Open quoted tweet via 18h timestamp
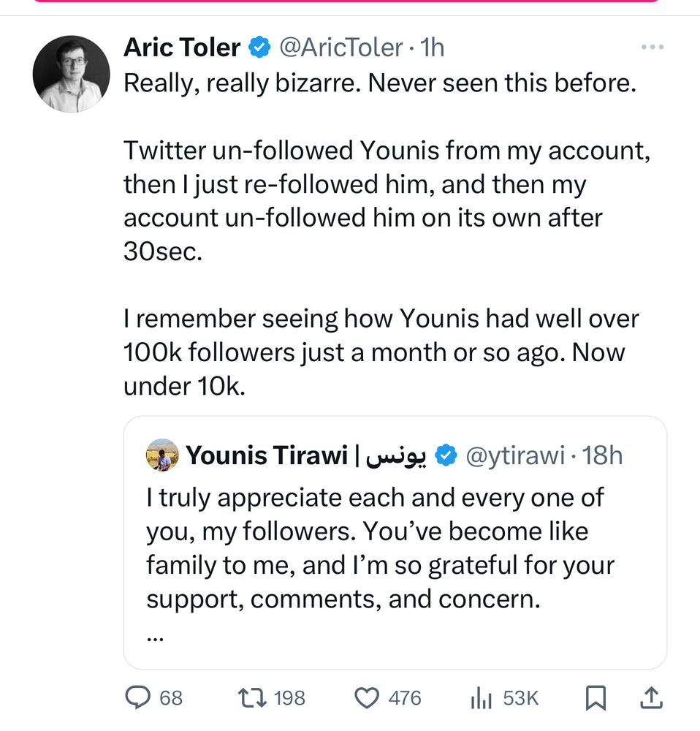This screenshot has width=700, height=731. (604, 456)
